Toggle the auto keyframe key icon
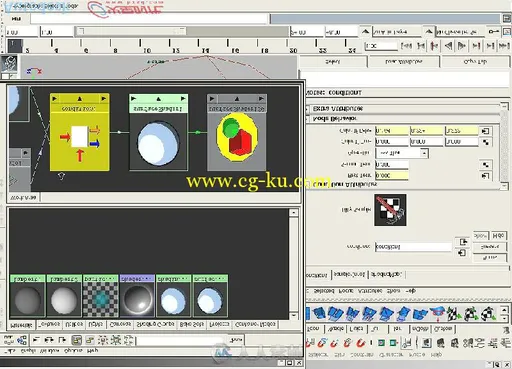The width and height of the screenshot is (512, 369). tap(494, 31)
